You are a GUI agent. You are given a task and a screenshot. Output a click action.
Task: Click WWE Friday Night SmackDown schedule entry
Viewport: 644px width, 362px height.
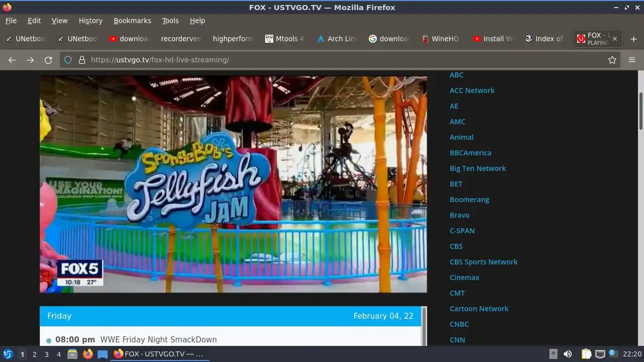tap(158, 340)
